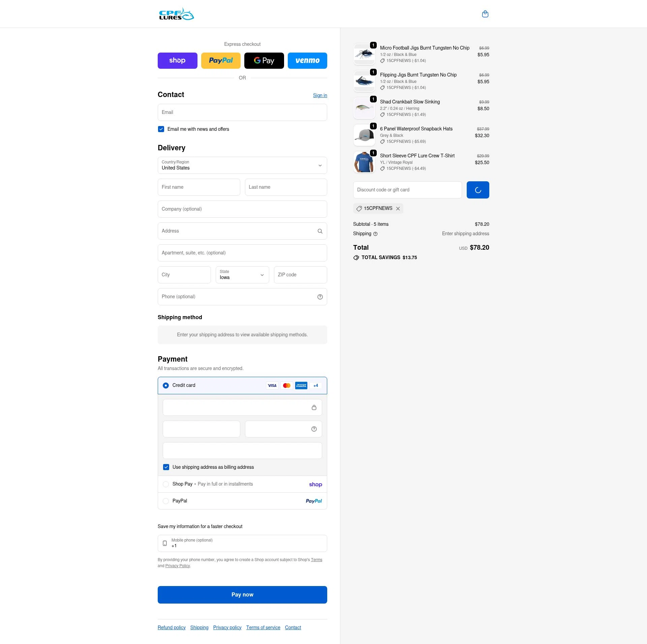Uncheck Email me with news and offers
This screenshot has height=644, width=647.
(161, 129)
